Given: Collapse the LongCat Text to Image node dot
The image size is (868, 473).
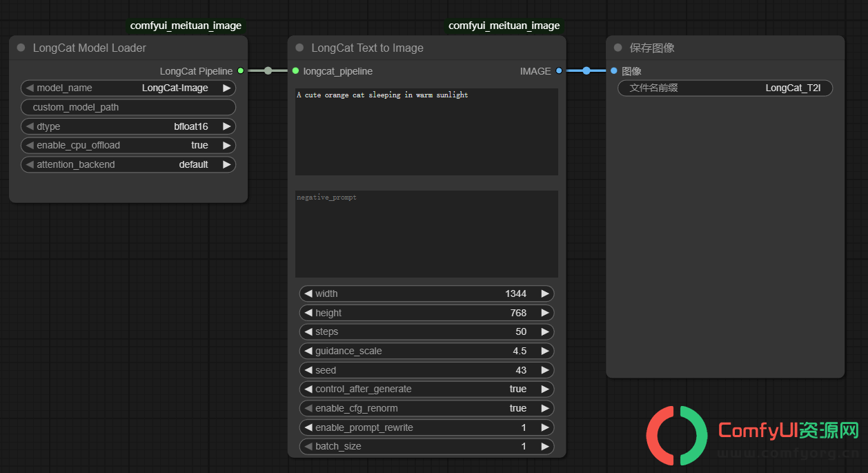Looking at the screenshot, I should [x=299, y=48].
